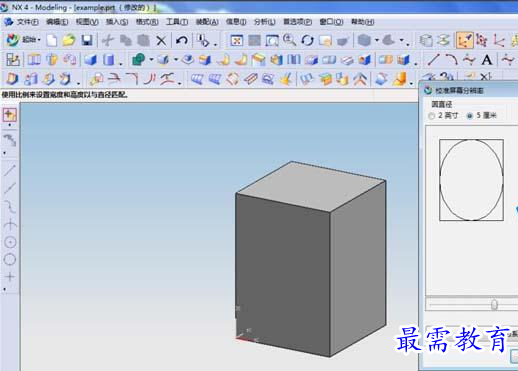This screenshot has width=518, height=371.
Task: Open the 编辑(E) menu
Action: [57, 22]
